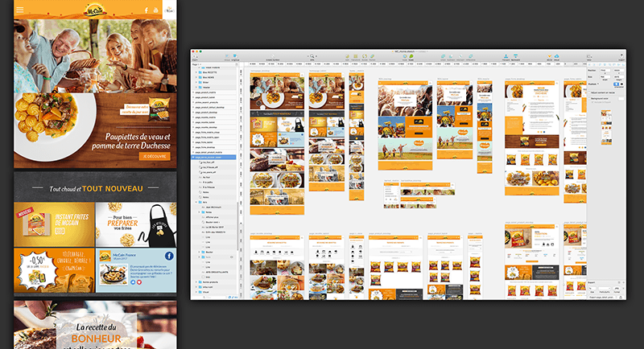The width and height of the screenshot is (644, 349).
Task: Select the highlighted artboard row in layer list
Action: [213, 157]
